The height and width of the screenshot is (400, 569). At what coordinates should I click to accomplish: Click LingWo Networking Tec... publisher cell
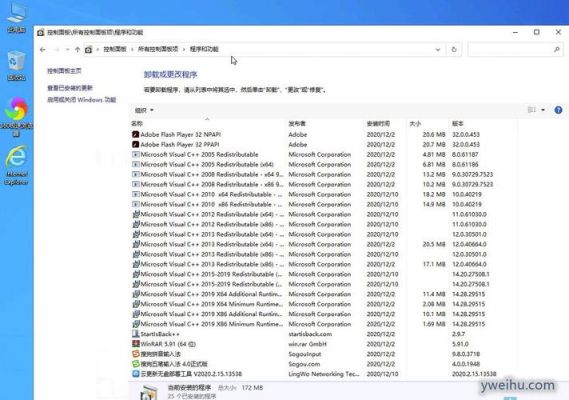coord(324,374)
